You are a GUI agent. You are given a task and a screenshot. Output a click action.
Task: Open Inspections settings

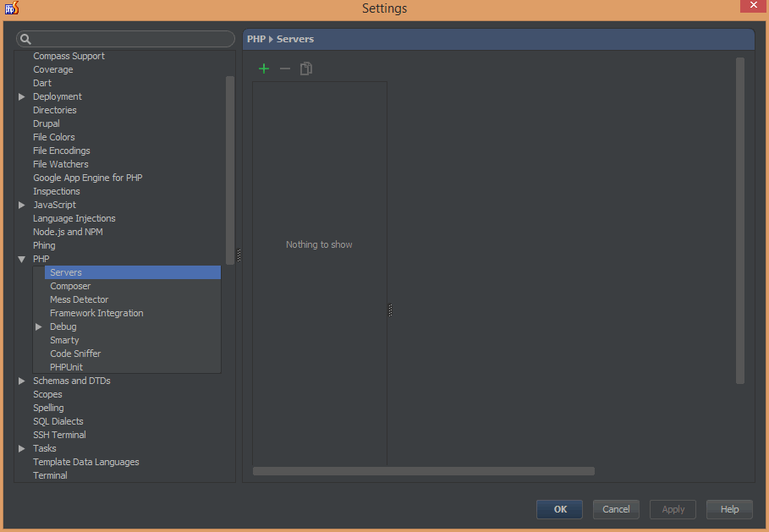tap(57, 191)
